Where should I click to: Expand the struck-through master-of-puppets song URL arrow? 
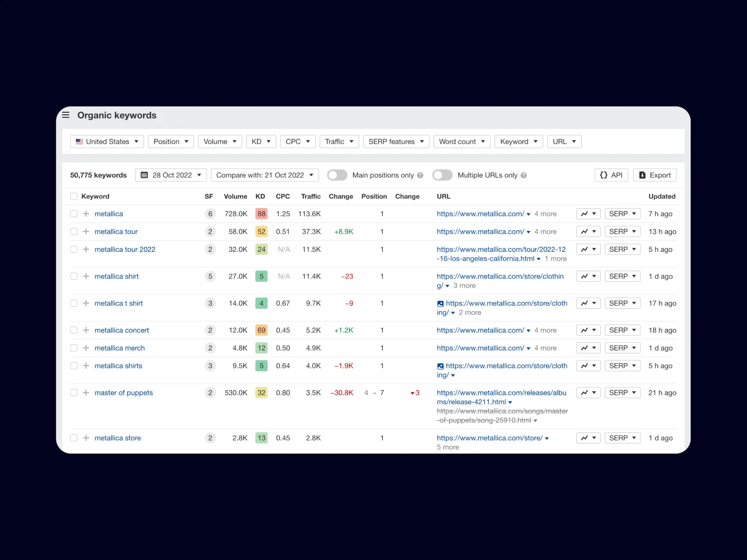tap(535, 421)
